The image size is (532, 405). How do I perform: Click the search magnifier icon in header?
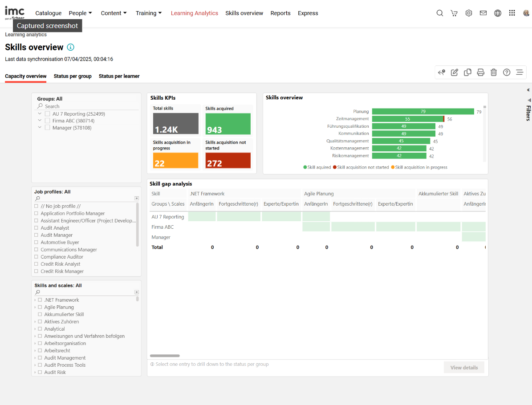click(439, 13)
